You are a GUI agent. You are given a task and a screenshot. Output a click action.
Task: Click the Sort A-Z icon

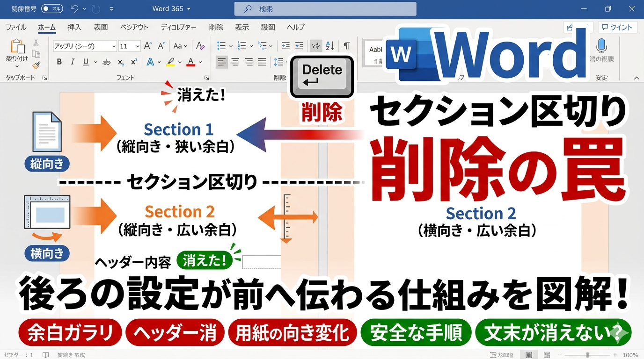(x=329, y=46)
